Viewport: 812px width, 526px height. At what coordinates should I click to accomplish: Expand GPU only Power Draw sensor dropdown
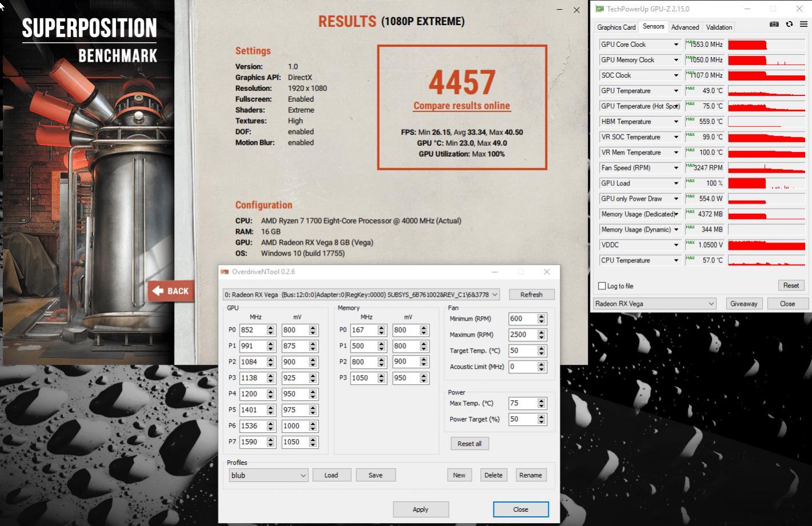pos(676,199)
